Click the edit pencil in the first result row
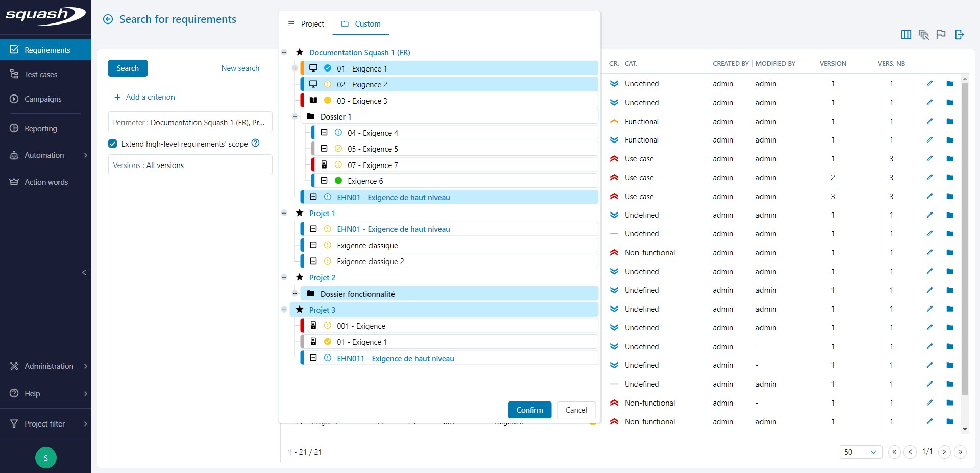 tap(929, 84)
